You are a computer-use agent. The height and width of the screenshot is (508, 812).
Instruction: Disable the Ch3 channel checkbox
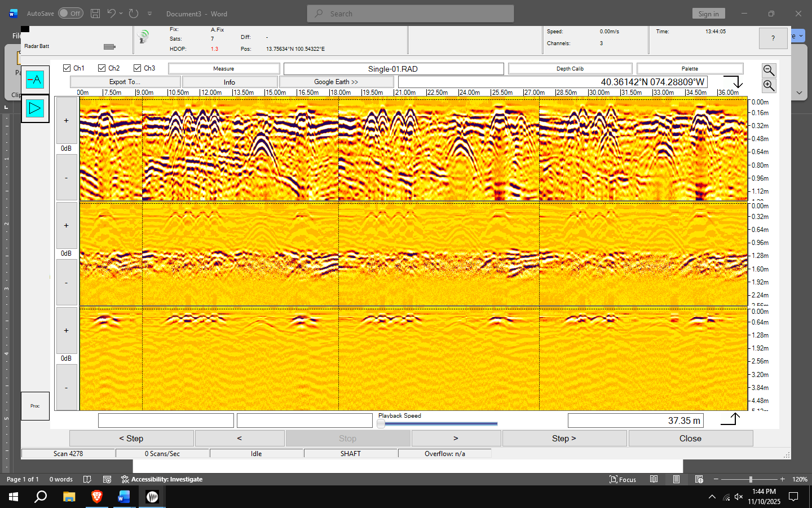[x=137, y=68]
